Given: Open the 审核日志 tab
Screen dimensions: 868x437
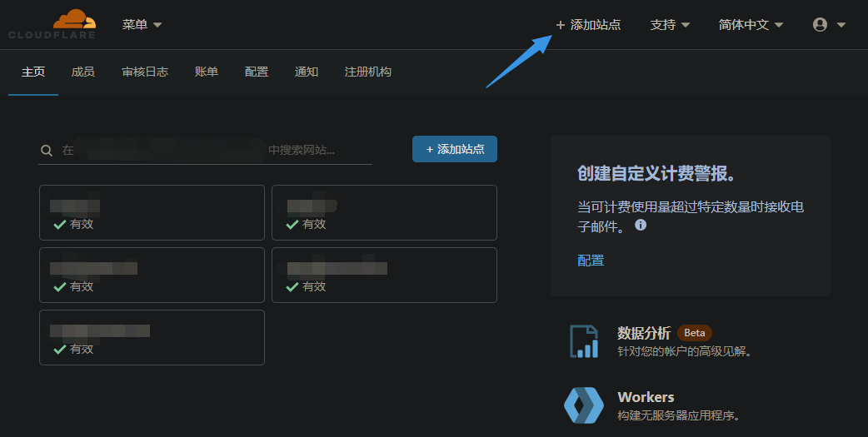Looking at the screenshot, I should [x=145, y=72].
